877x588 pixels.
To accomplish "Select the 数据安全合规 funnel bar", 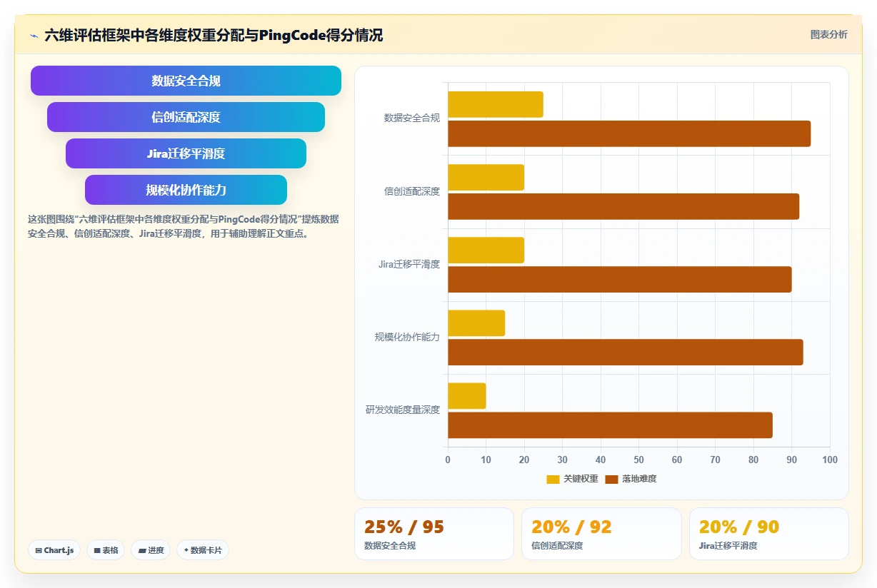I will click(x=186, y=81).
